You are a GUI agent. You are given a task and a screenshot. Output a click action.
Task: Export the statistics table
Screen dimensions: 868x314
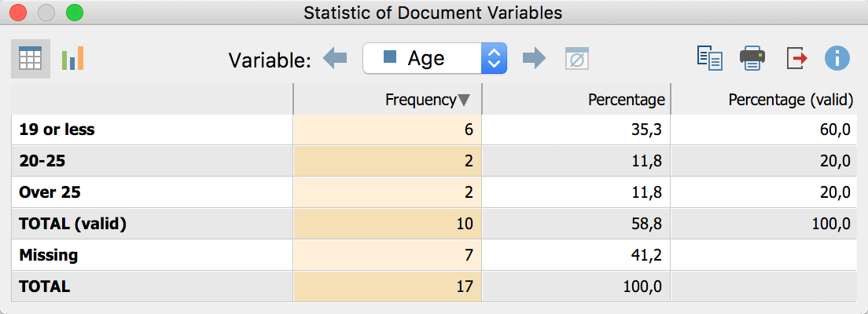(796, 59)
